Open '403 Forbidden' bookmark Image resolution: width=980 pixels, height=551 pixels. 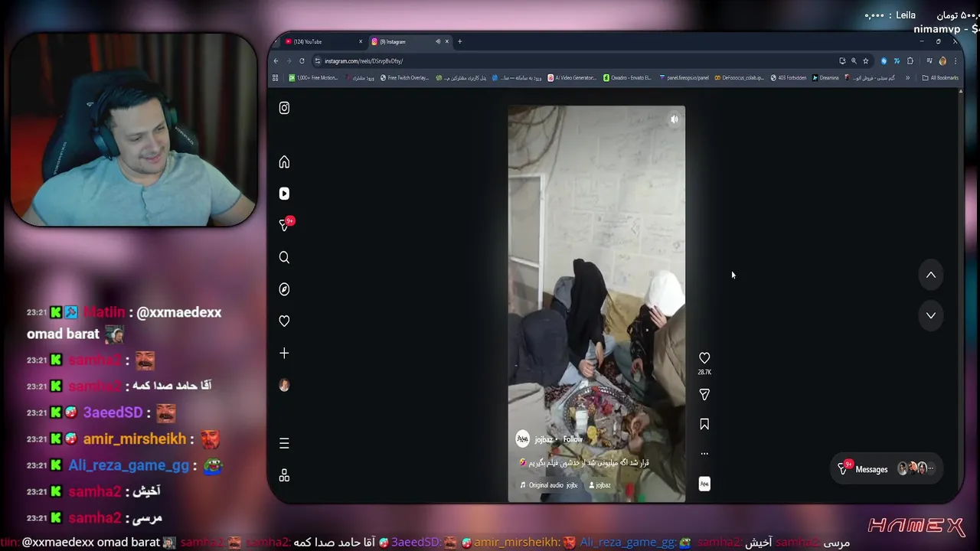point(789,77)
